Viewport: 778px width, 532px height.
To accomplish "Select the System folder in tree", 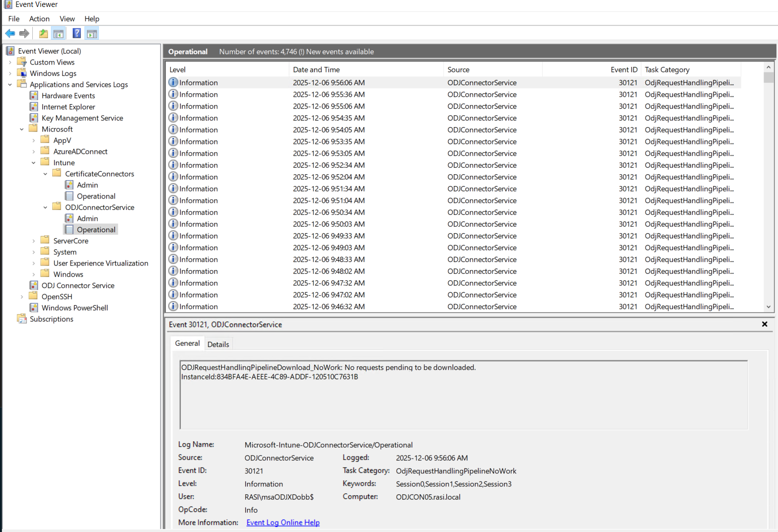I will pyautogui.click(x=65, y=252).
